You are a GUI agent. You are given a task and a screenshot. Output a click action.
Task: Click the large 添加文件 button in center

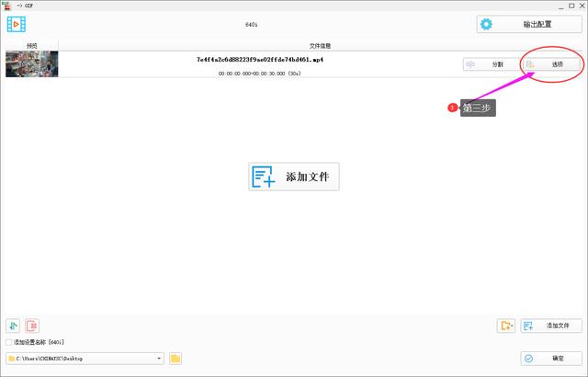[294, 177]
